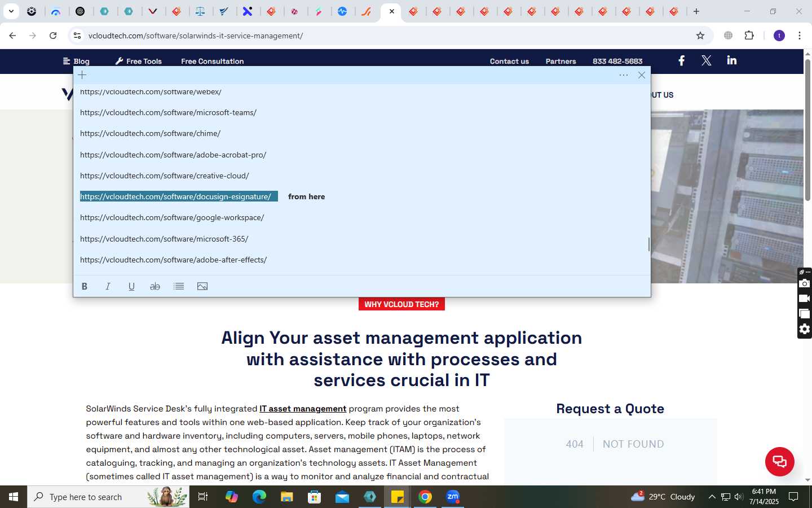The image size is (812, 508).
Task: Click the microsoft-365 URL in note
Action: [x=164, y=239]
